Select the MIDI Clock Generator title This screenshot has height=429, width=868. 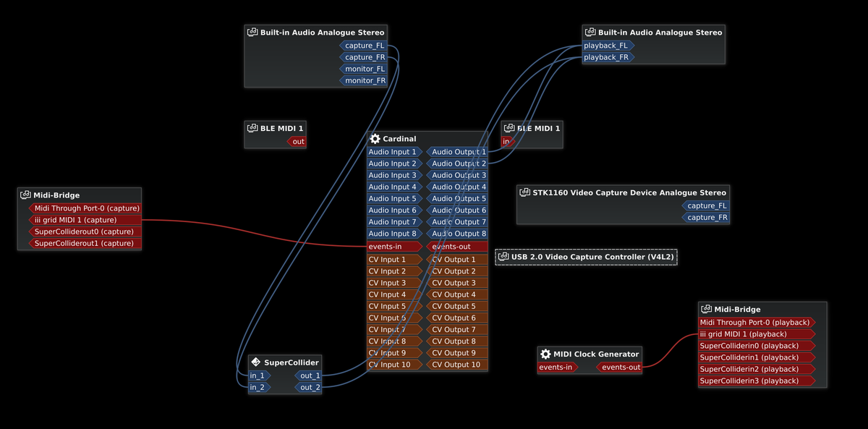pos(596,354)
